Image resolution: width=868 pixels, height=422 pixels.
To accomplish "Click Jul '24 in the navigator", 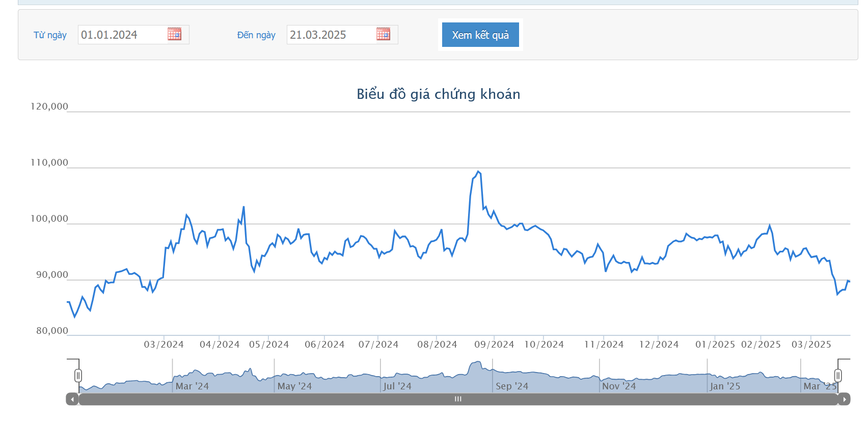I will (x=397, y=386).
